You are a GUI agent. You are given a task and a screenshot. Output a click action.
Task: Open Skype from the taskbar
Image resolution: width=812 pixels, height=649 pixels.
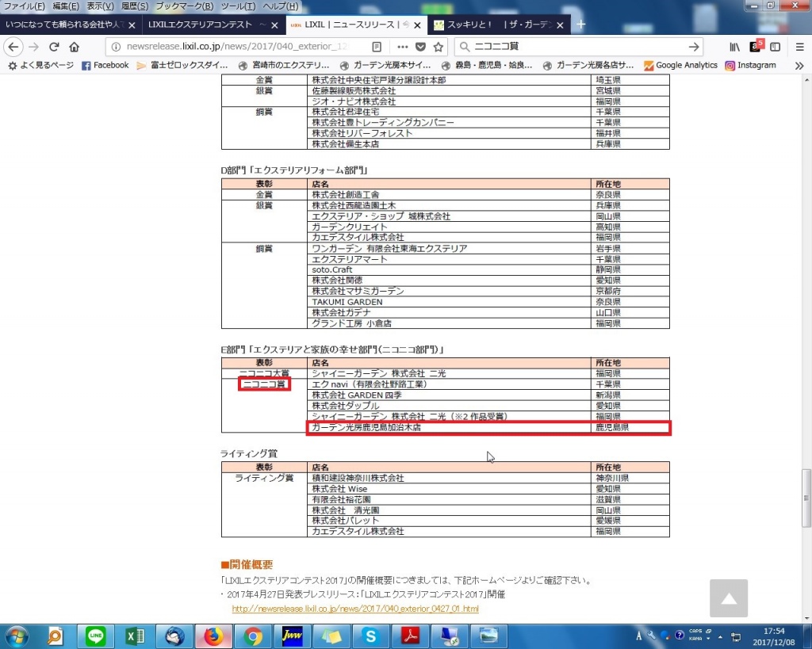pos(371,636)
